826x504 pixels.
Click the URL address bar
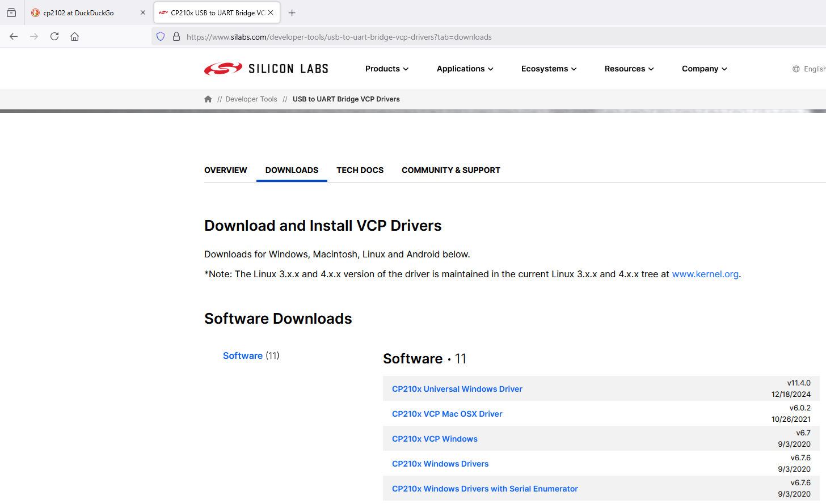[x=488, y=37]
